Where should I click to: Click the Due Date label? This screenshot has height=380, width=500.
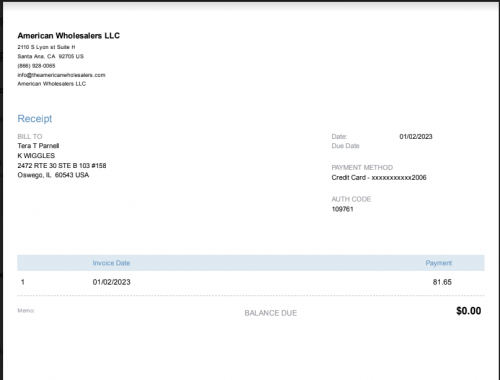click(x=345, y=146)
